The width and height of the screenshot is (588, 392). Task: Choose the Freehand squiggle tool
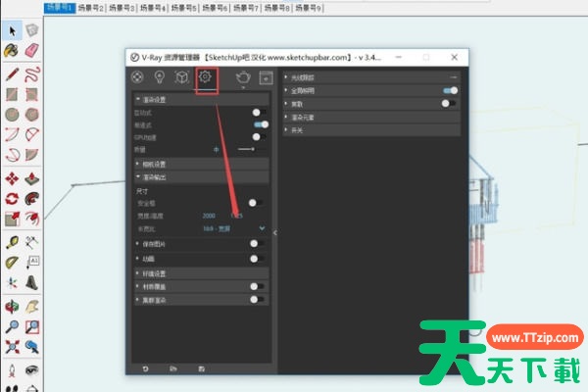pos(32,74)
